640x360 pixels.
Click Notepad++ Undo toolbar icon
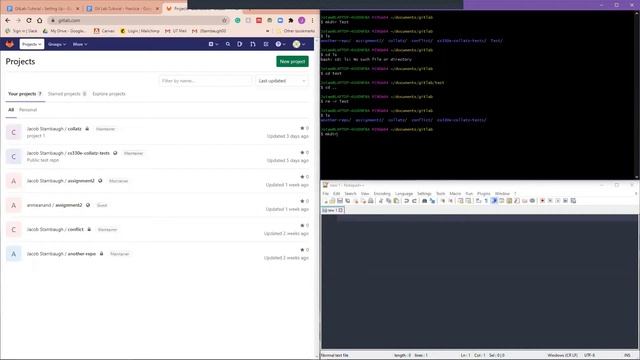click(x=407, y=201)
